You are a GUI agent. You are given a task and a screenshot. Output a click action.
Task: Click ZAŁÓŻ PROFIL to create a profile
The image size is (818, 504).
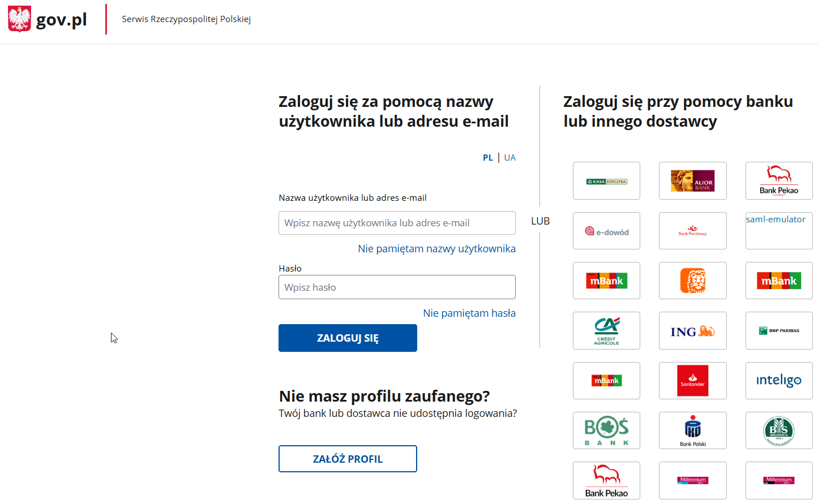[x=348, y=458]
